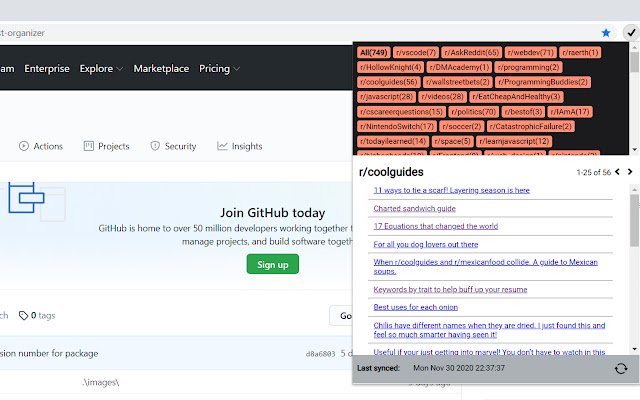Click commit hash d8a6803
Viewport: 640px width, 400px height.
click(x=320, y=353)
